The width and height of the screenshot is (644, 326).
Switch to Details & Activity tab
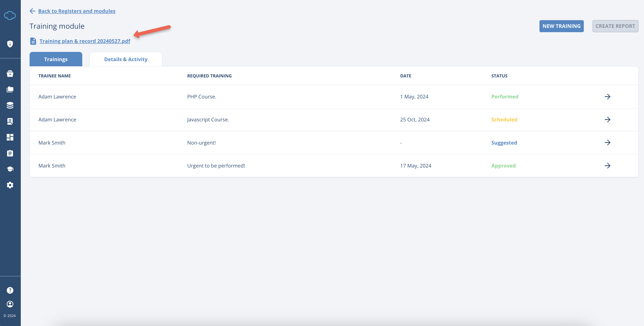point(126,59)
